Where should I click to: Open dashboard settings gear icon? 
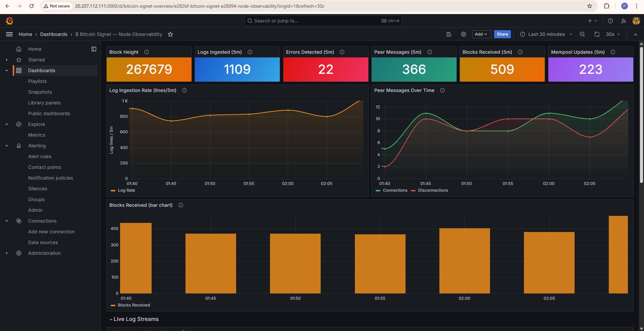point(464,34)
